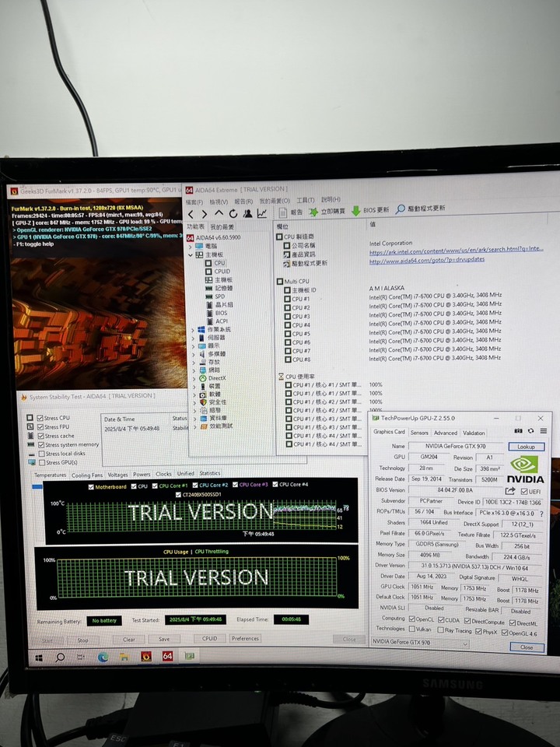This screenshot has height=747, width=560.
Task: Click Lookup button in GPU-Z
Action: point(526,447)
